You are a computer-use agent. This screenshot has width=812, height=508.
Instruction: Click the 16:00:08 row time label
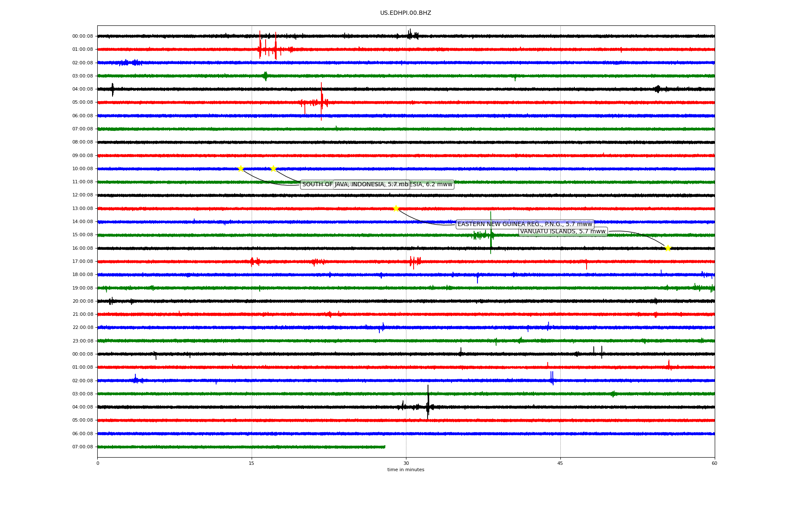[x=82, y=248]
